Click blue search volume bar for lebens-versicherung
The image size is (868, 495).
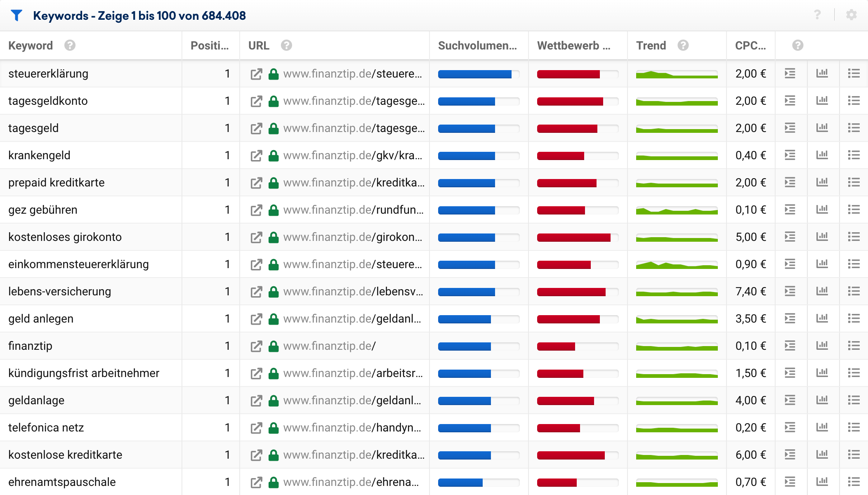tap(466, 292)
